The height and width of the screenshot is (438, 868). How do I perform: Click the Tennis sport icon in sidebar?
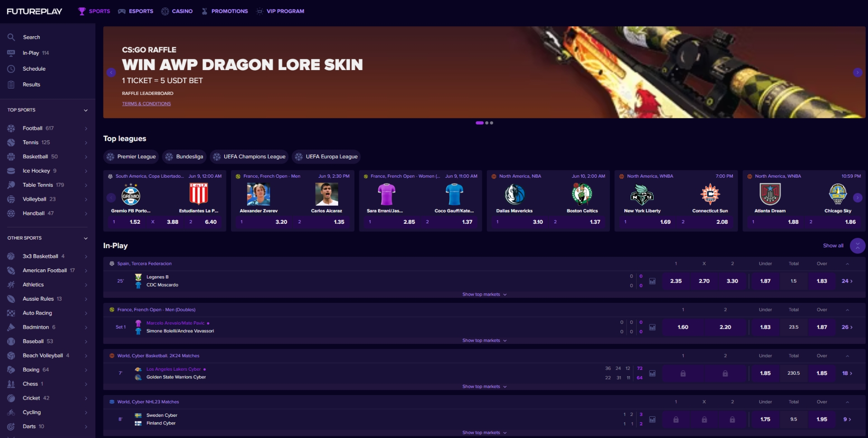tap(11, 142)
